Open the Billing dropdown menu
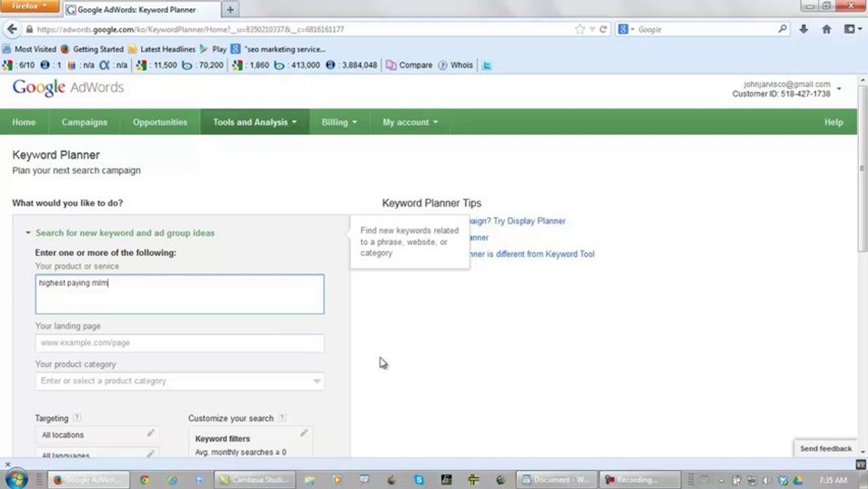This screenshot has width=868, height=489. (339, 122)
